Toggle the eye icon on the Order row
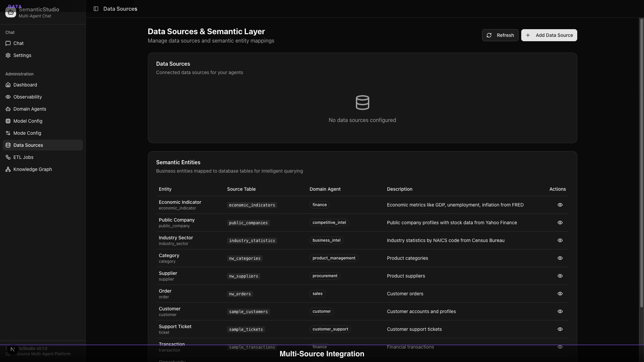Image resolution: width=644 pixels, height=362 pixels. click(x=560, y=294)
